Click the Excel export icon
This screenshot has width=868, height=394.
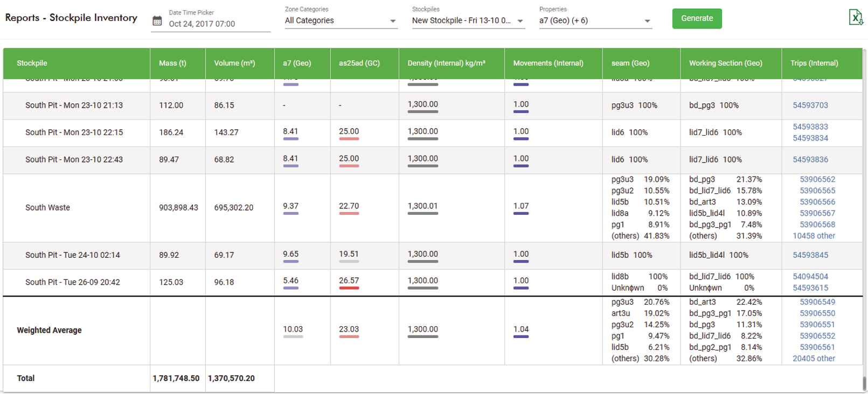pyautogui.click(x=856, y=17)
